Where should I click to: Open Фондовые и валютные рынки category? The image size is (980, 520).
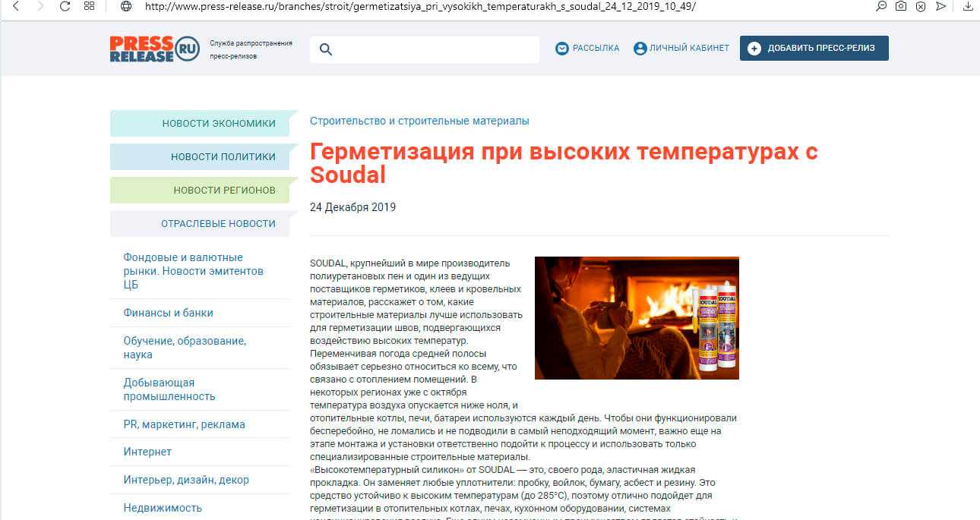194,271
